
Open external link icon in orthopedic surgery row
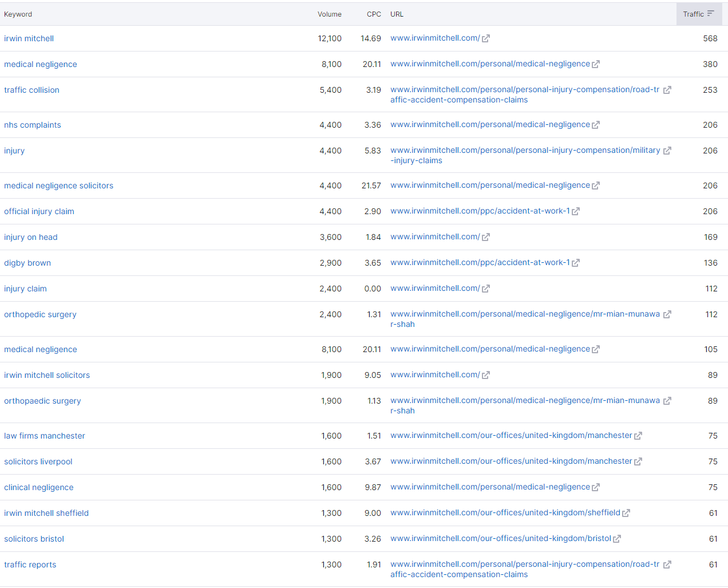667,314
